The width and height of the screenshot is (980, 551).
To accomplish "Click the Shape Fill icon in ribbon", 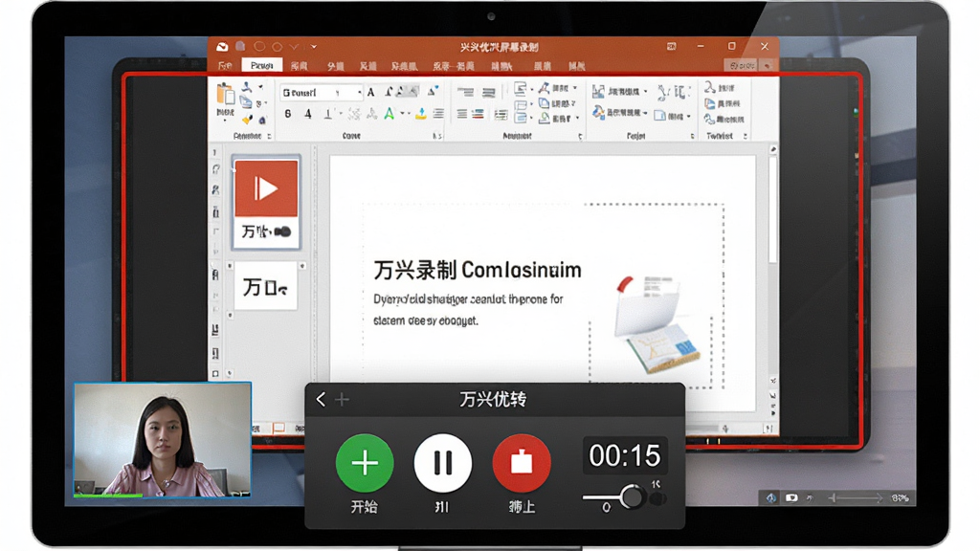I will (545, 88).
